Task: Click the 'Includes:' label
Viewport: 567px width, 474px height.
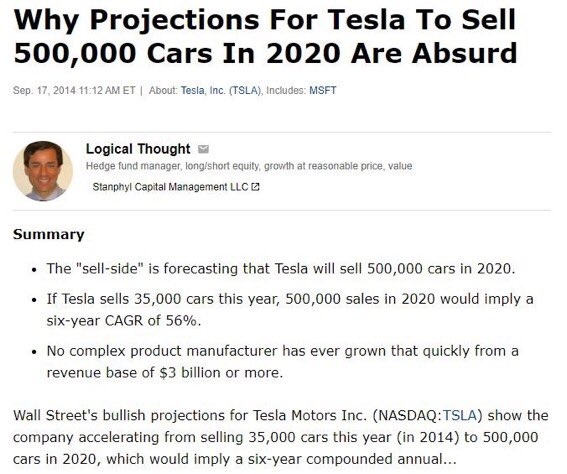Action: point(286,90)
